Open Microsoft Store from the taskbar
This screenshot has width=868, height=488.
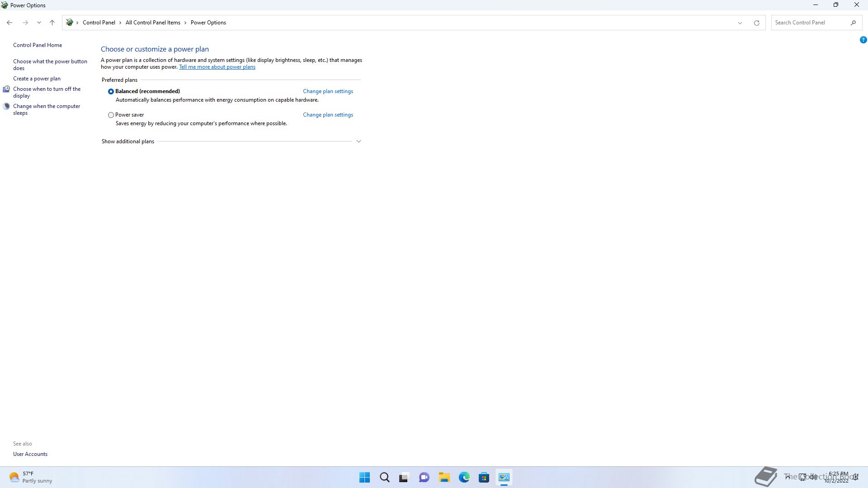click(484, 477)
